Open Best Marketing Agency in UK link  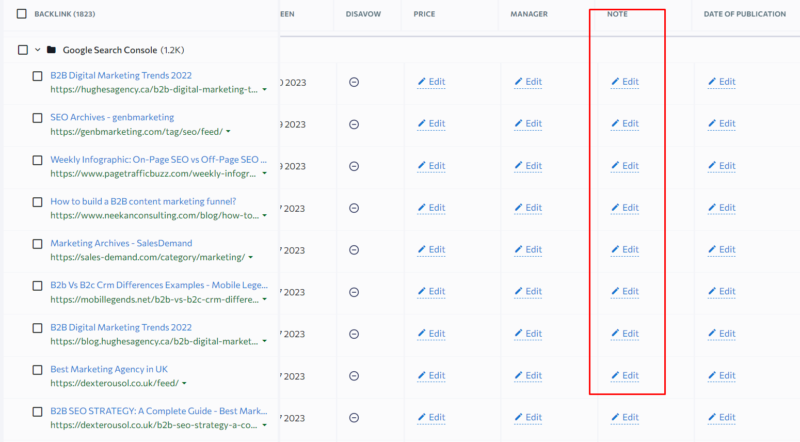(x=109, y=369)
